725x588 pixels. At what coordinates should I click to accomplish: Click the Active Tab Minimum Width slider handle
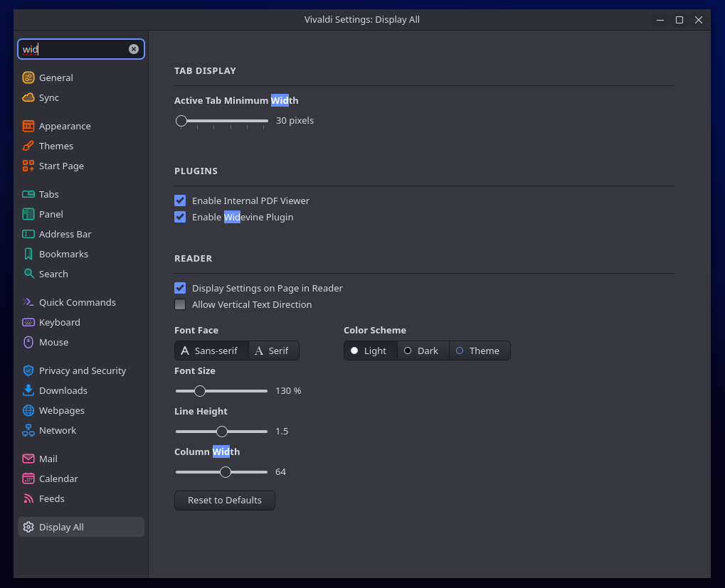pyautogui.click(x=181, y=121)
